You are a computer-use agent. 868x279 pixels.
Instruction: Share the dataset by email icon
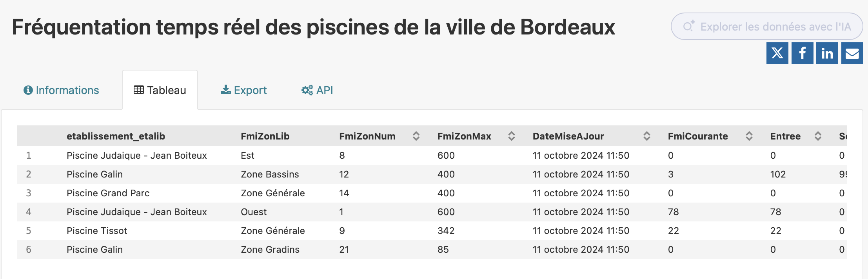click(852, 53)
